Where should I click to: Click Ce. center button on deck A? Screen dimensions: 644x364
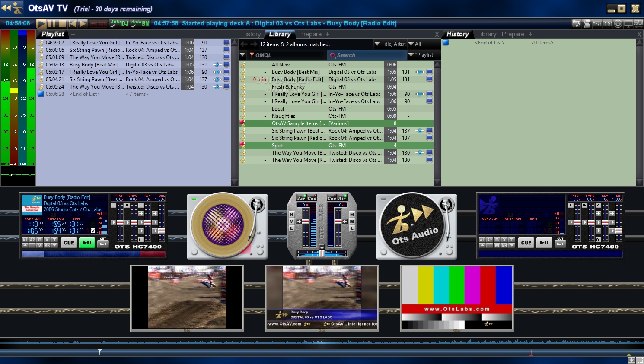pos(141,239)
